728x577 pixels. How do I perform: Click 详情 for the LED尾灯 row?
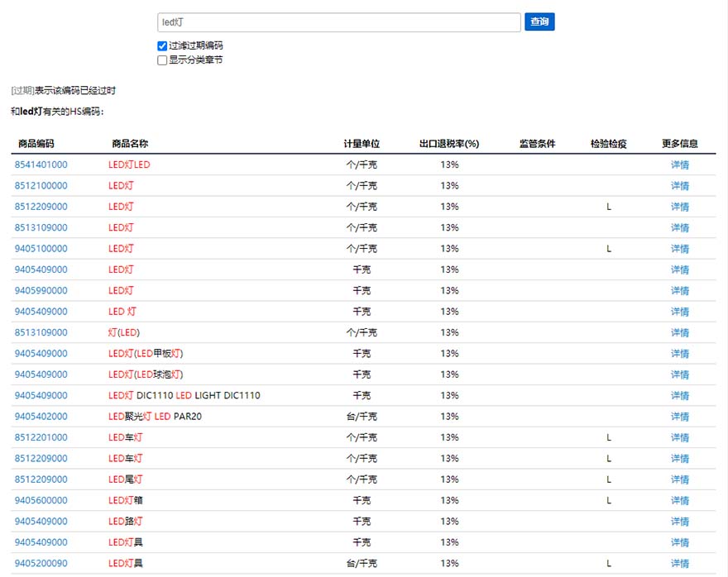(679, 479)
